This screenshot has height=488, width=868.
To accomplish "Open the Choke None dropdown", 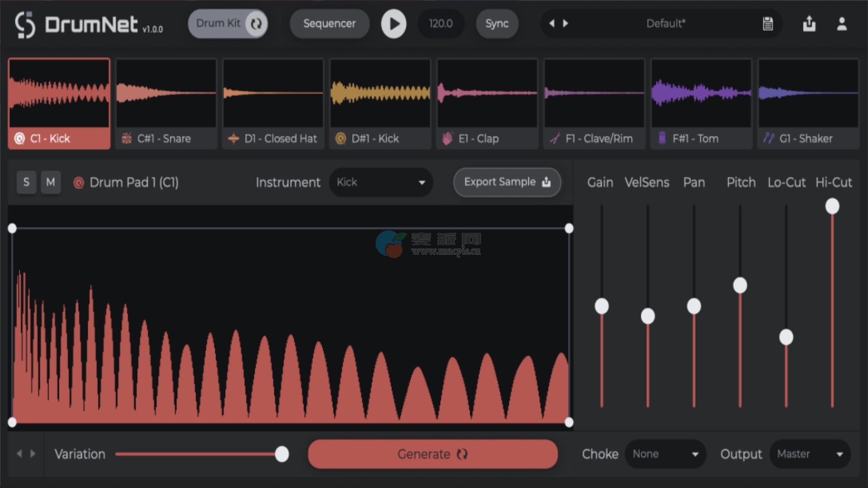I will pyautogui.click(x=665, y=454).
